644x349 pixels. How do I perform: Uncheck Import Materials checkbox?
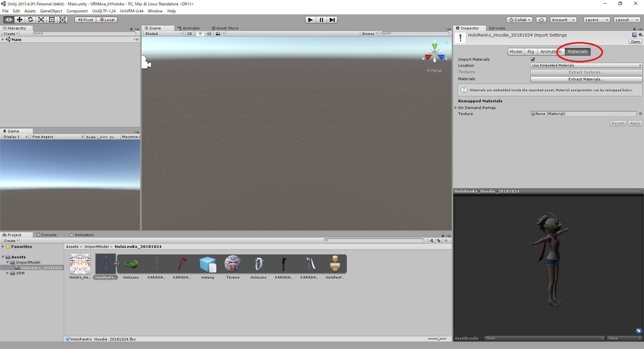pyautogui.click(x=533, y=59)
